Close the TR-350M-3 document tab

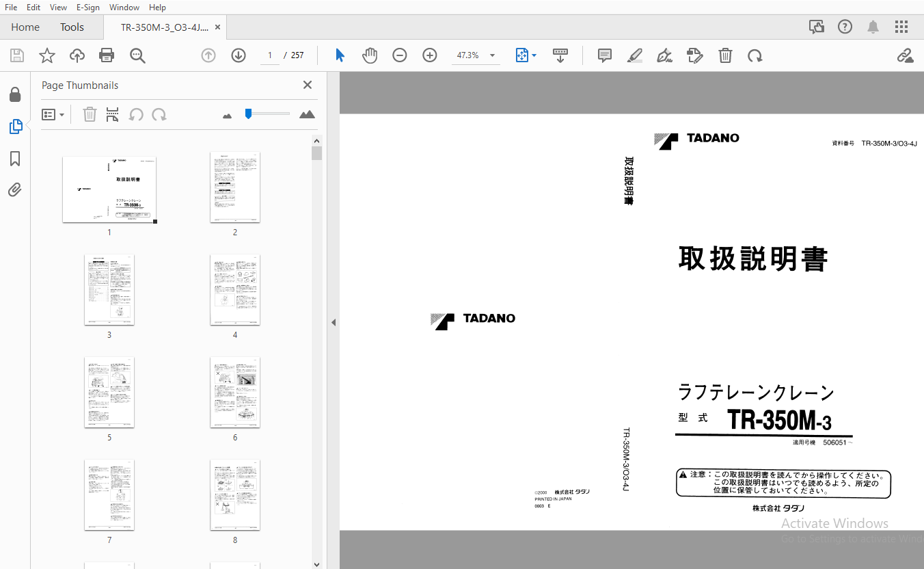coord(218,27)
